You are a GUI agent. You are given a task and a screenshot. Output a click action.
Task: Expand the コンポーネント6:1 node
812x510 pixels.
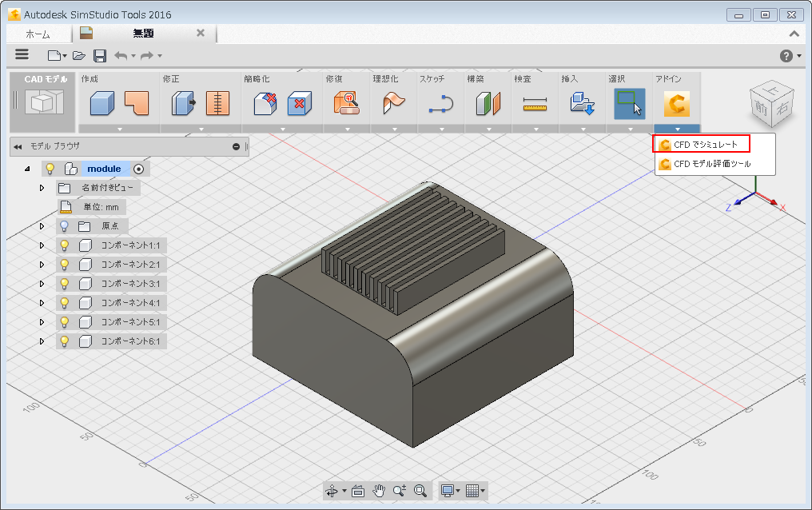pyautogui.click(x=42, y=341)
